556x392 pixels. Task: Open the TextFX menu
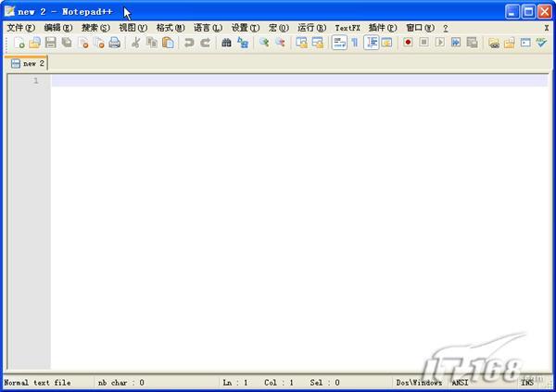coord(347,28)
